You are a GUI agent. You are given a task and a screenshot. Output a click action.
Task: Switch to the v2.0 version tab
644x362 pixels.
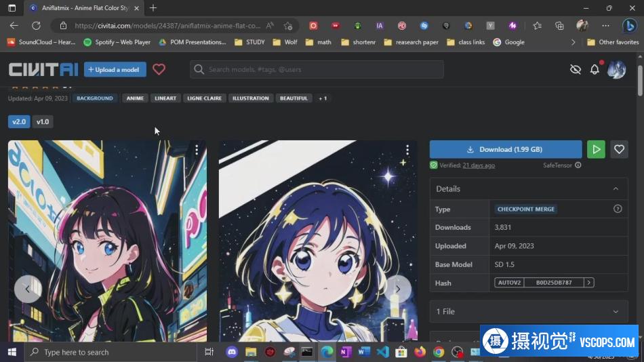[x=19, y=121]
